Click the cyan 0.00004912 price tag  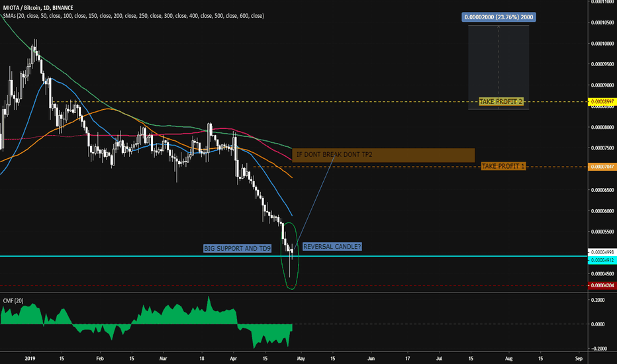(x=602, y=260)
